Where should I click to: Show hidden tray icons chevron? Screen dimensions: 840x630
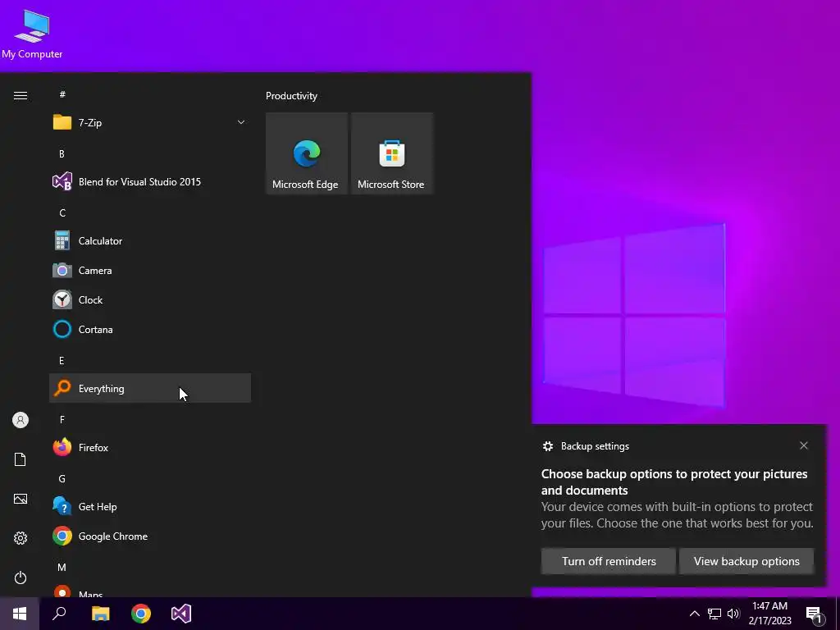(694, 614)
